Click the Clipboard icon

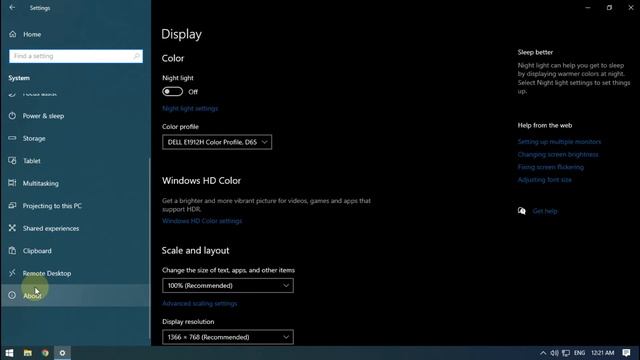pos(12,250)
